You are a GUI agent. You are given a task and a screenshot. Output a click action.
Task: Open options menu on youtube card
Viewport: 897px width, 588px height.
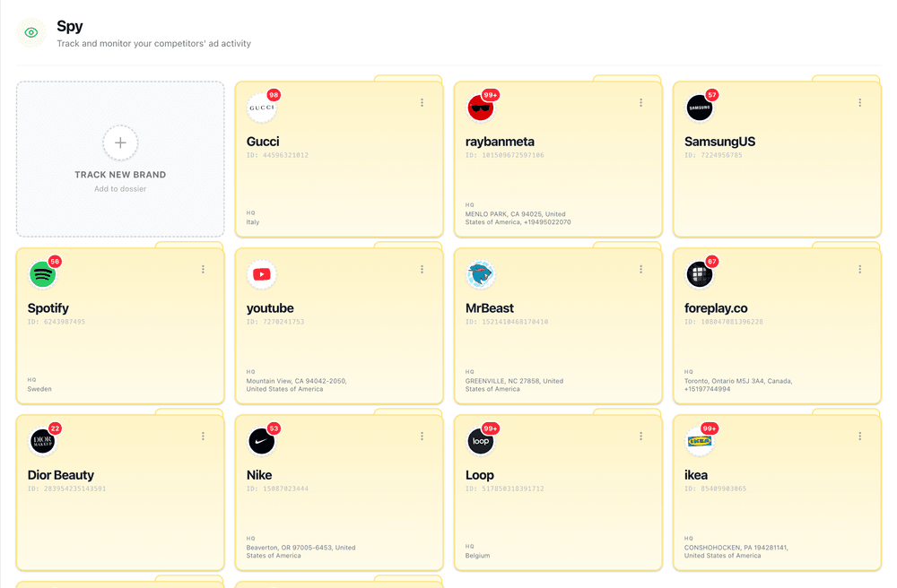(x=422, y=269)
